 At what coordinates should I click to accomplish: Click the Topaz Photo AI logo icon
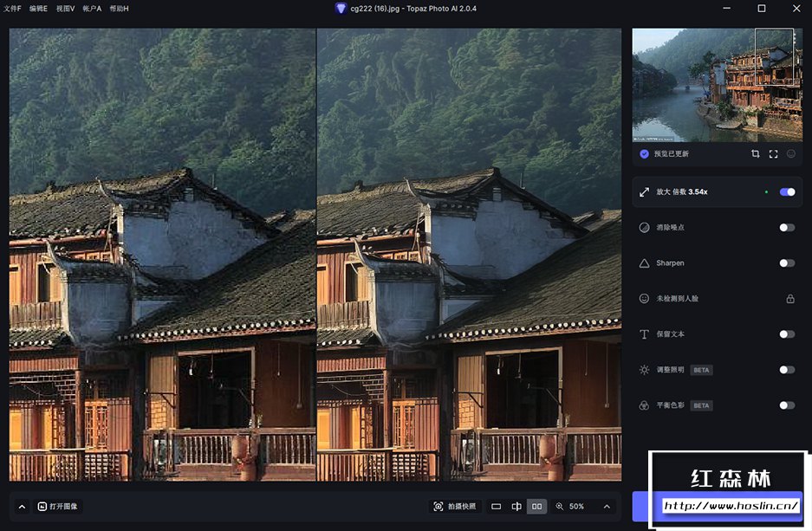tap(341, 9)
